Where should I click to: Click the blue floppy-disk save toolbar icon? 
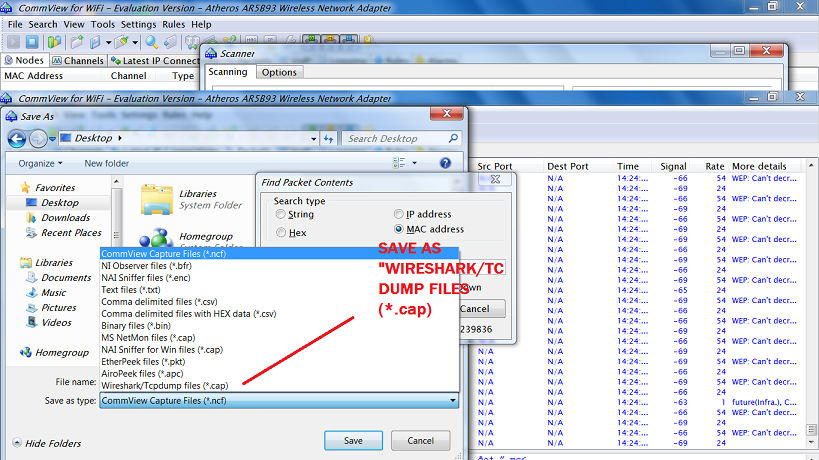click(95, 42)
